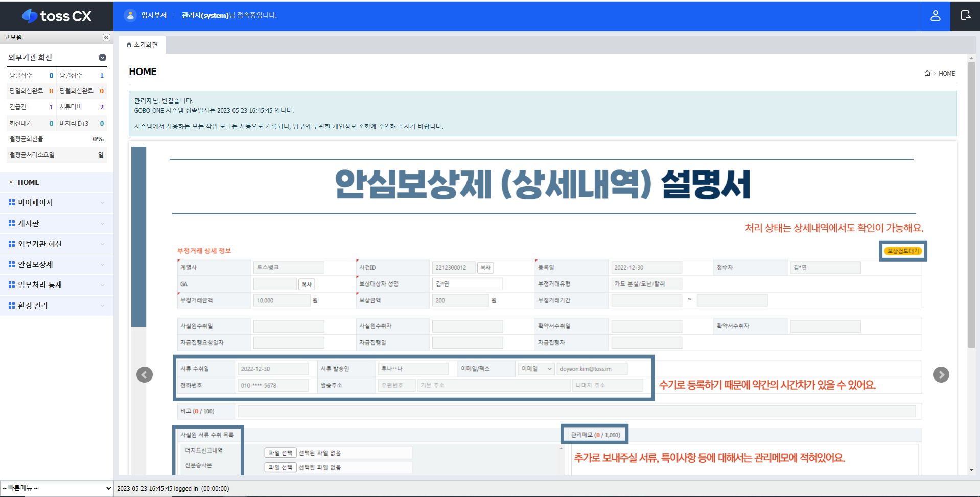This screenshot has height=497, width=980.
Task: Open the 빠른메뉴 quick menu dropdown
Action: tap(56, 488)
